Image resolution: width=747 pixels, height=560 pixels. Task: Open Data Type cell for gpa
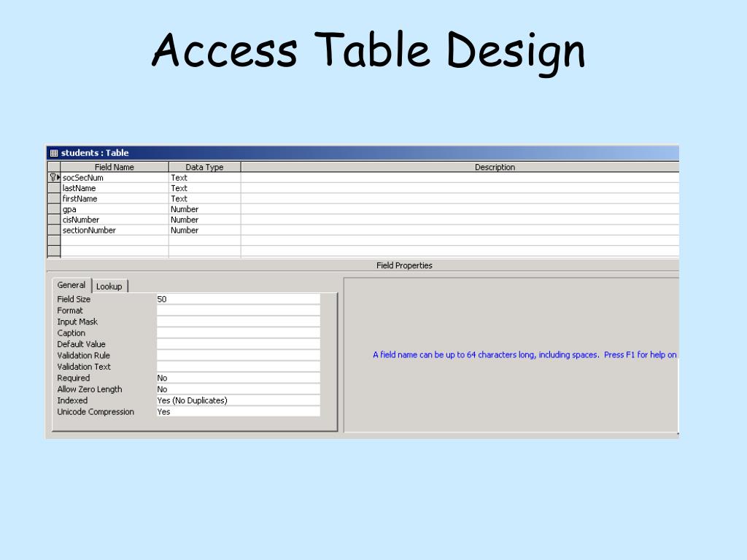205,209
